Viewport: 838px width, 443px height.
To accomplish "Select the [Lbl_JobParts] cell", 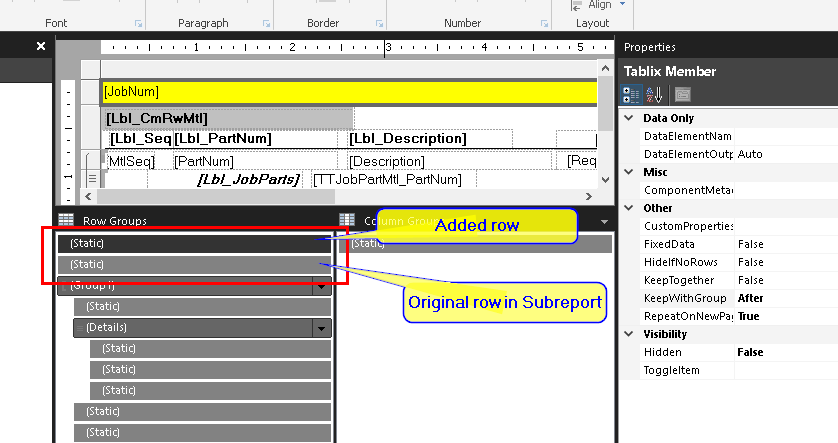I will coord(225,180).
